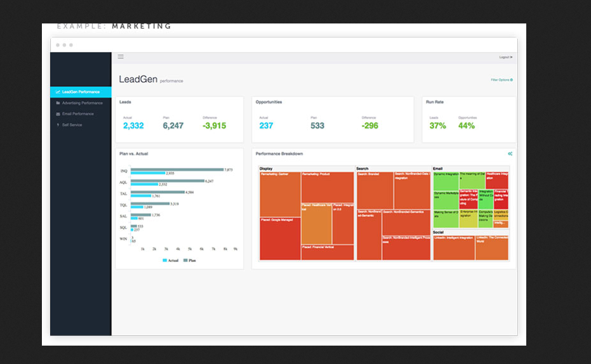Open Advertising Performance page
Viewport: 591px width, 364px height.
click(82, 103)
